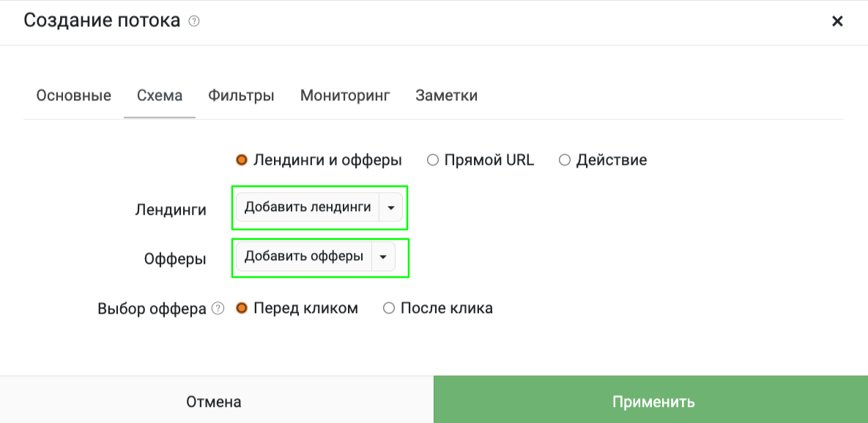Select the Прямой URL radio option
This screenshot has width=868, height=423.
coord(433,161)
